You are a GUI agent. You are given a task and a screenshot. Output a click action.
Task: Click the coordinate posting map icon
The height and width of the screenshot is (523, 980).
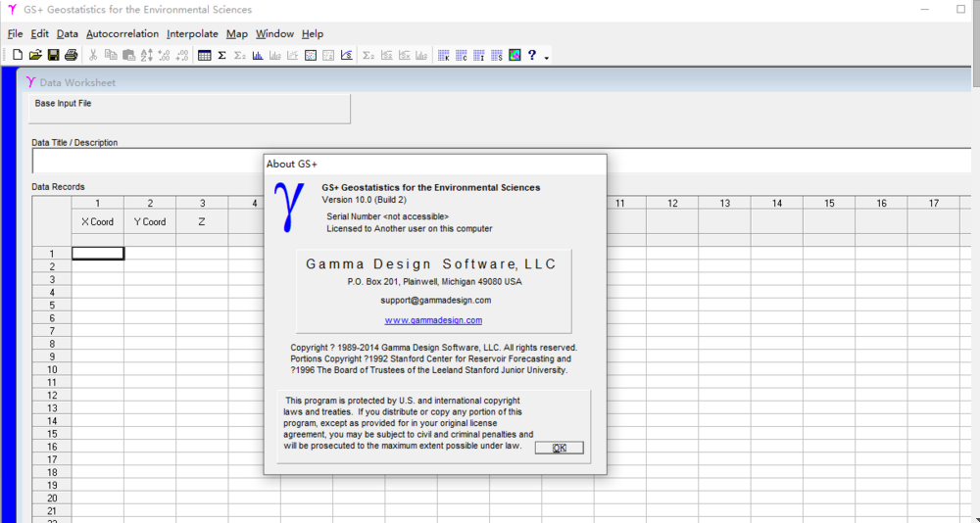(x=311, y=55)
